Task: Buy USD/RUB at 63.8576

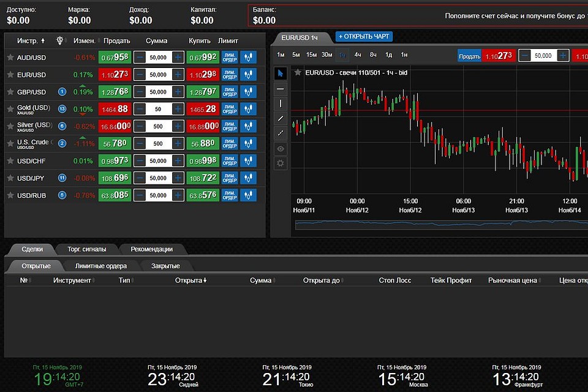Action: (203, 195)
